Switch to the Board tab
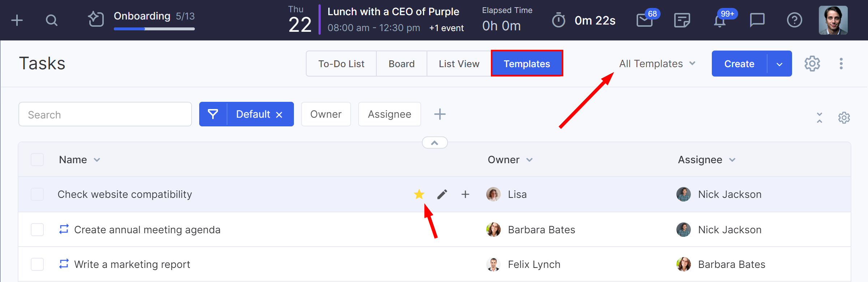This screenshot has width=868, height=282. click(401, 64)
